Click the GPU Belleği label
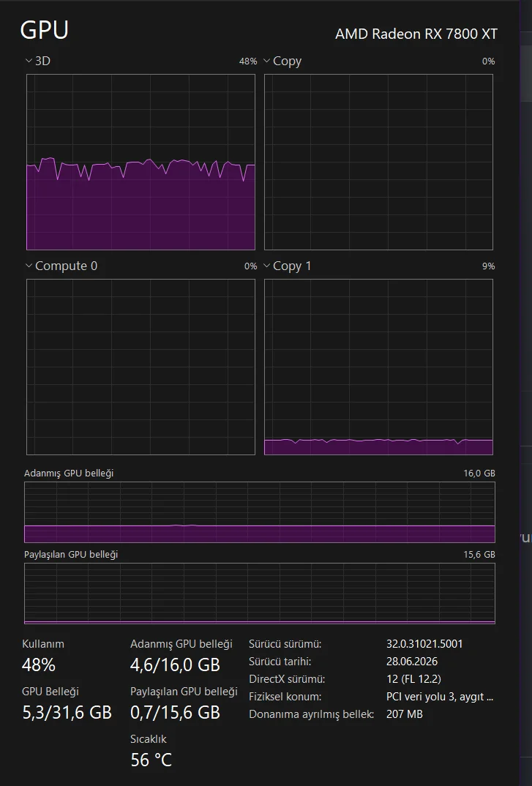Image resolution: width=532 pixels, height=786 pixels. click(50, 692)
